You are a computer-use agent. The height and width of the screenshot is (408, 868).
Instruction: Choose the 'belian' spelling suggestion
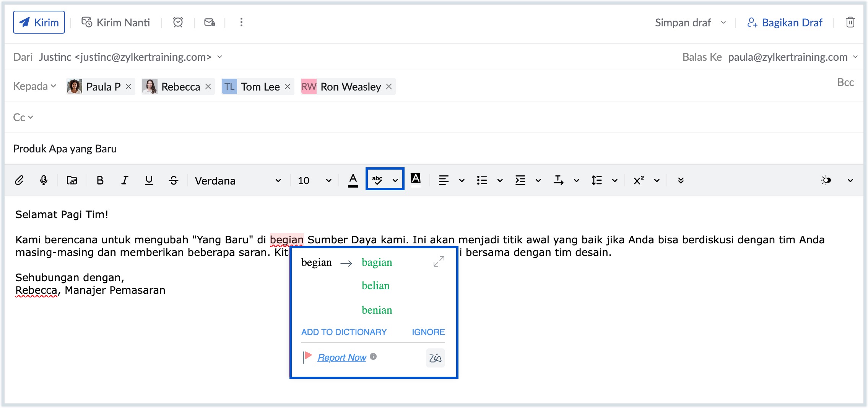tap(375, 286)
